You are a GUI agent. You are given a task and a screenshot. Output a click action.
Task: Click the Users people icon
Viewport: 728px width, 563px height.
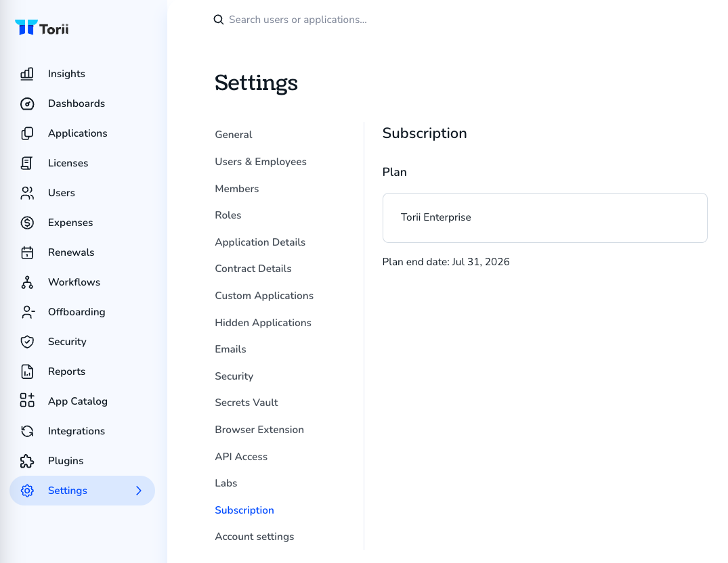coord(27,193)
